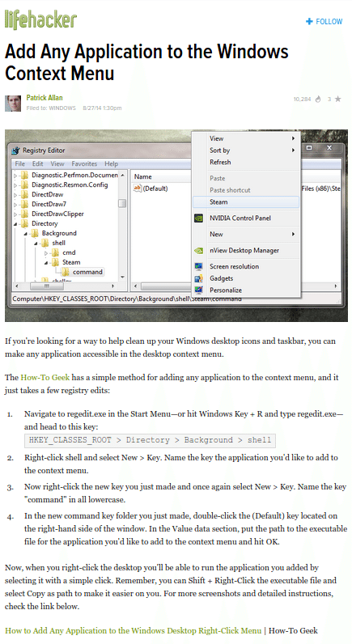
Task: Select the Diagnostic.Resmon.Config tree key
Action: click(70, 184)
